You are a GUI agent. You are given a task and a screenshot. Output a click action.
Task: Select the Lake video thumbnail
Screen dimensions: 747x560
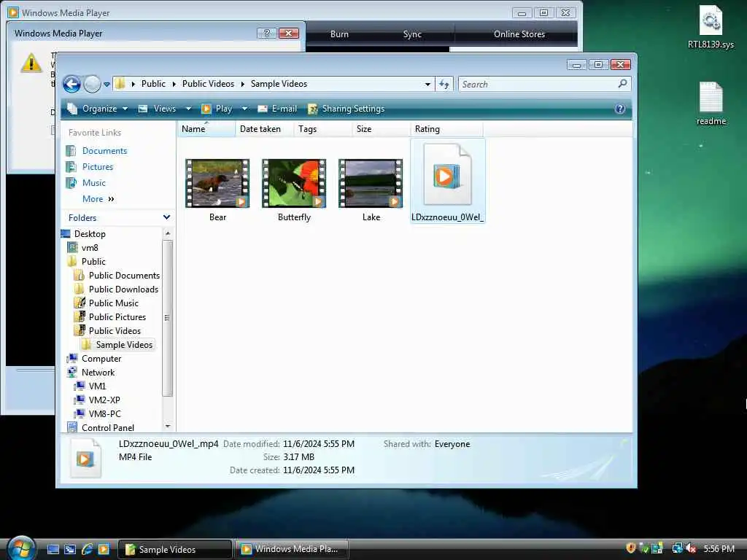click(371, 183)
